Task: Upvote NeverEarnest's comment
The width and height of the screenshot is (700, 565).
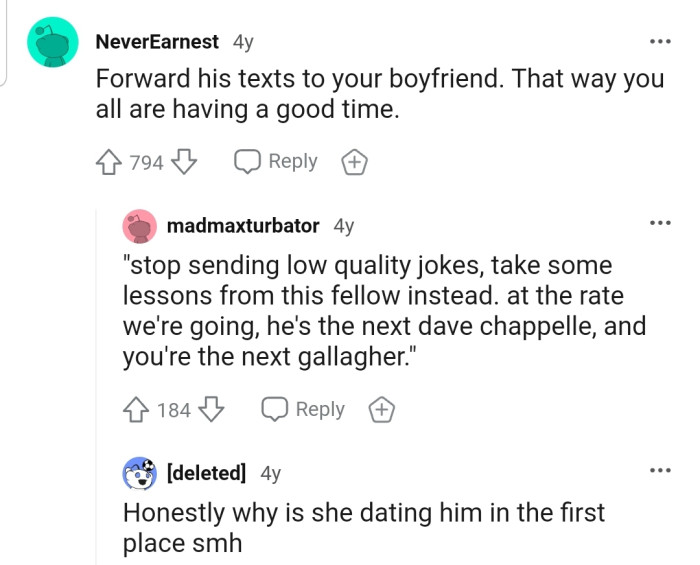Action: tap(109, 162)
